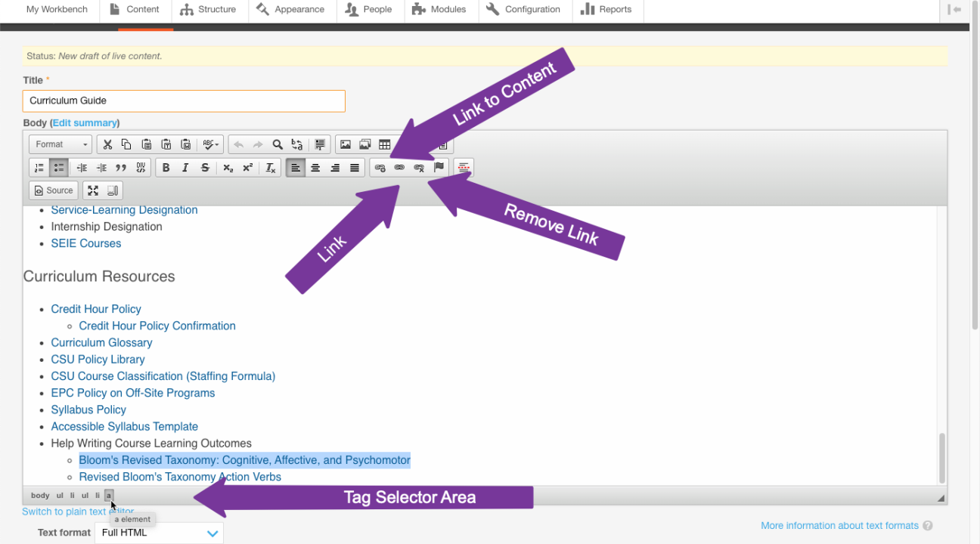Viewport: 980px width, 544px height.
Task: Insert an image with Image icon
Action: (x=346, y=144)
